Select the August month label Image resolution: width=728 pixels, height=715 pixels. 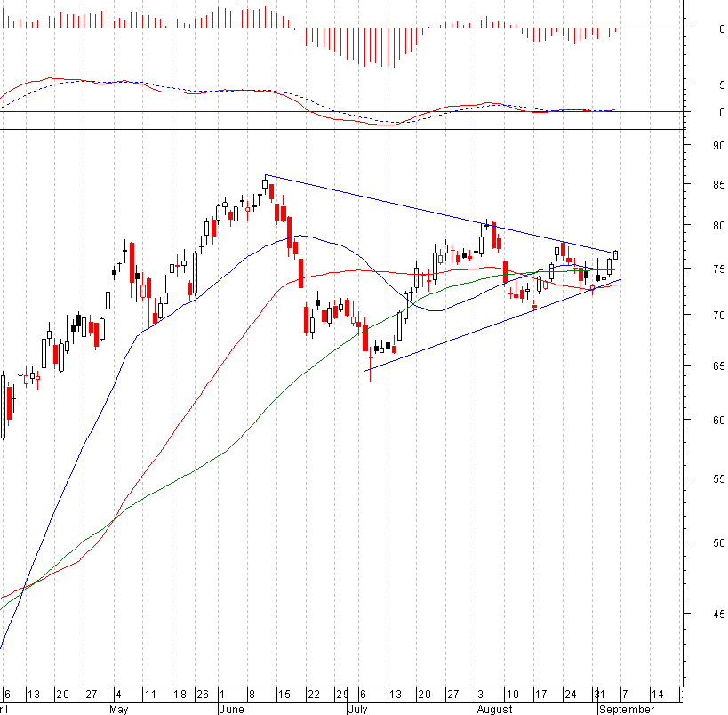tap(495, 710)
